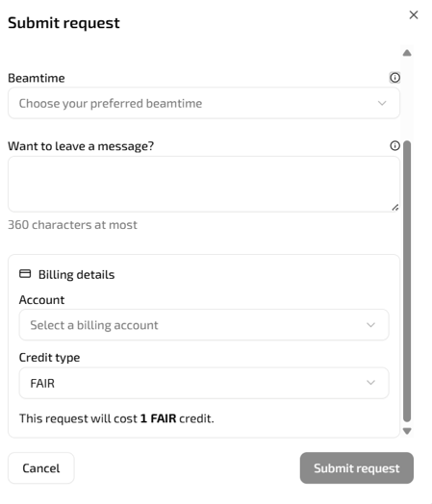
Task: Click the textarea resize handle
Action: point(395,208)
